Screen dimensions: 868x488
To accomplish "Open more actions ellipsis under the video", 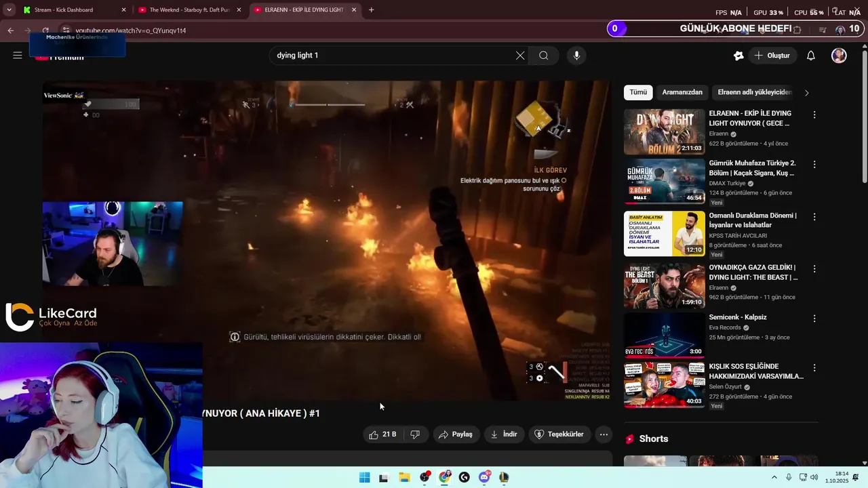I will 604,434.
